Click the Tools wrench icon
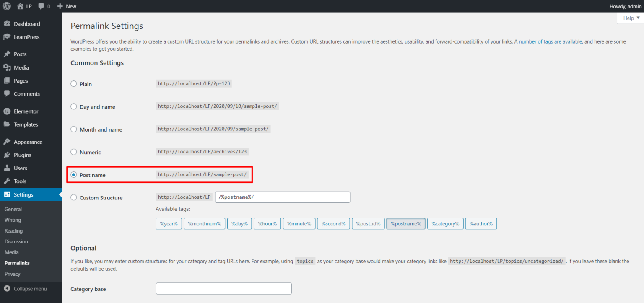 pyautogui.click(x=7, y=181)
